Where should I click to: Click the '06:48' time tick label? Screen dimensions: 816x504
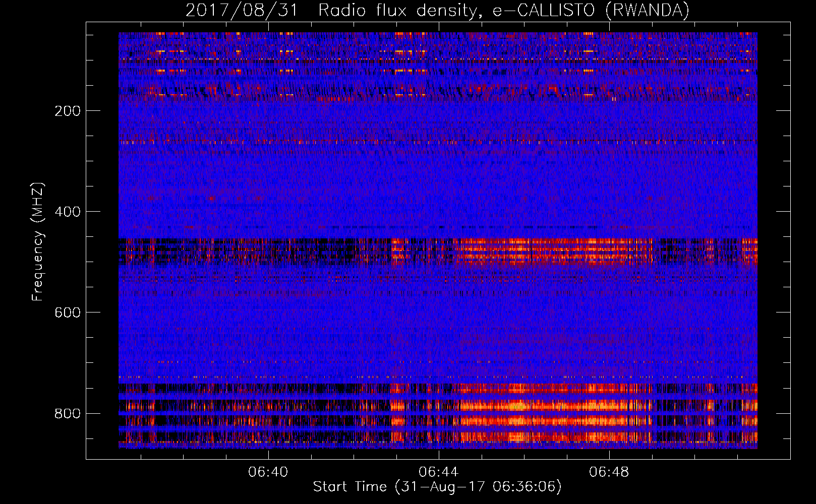tap(609, 472)
